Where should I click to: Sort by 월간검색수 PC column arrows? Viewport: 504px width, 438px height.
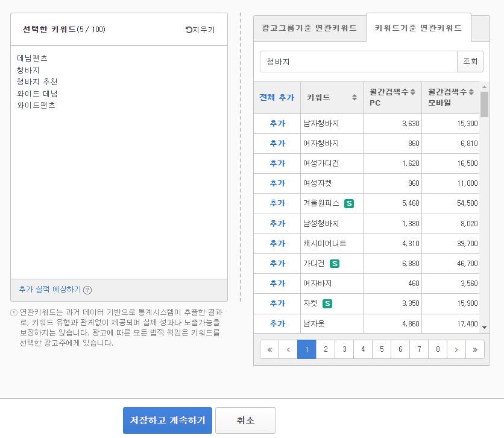[x=413, y=92]
